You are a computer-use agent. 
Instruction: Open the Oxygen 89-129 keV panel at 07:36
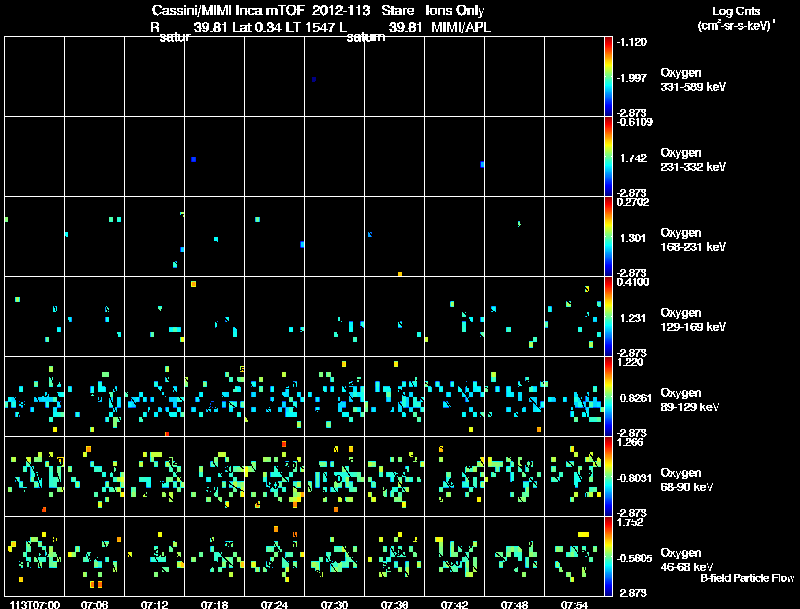394,397
